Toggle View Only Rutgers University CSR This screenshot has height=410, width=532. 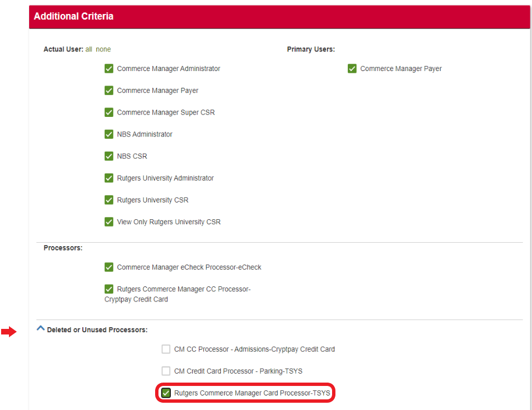pos(109,222)
